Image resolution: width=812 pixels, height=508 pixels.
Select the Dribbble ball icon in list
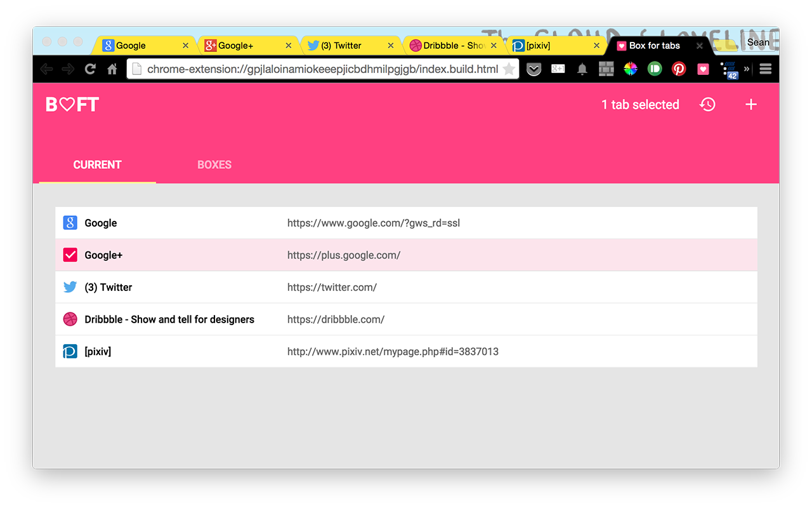pyautogui.click(x=70, y=319)
